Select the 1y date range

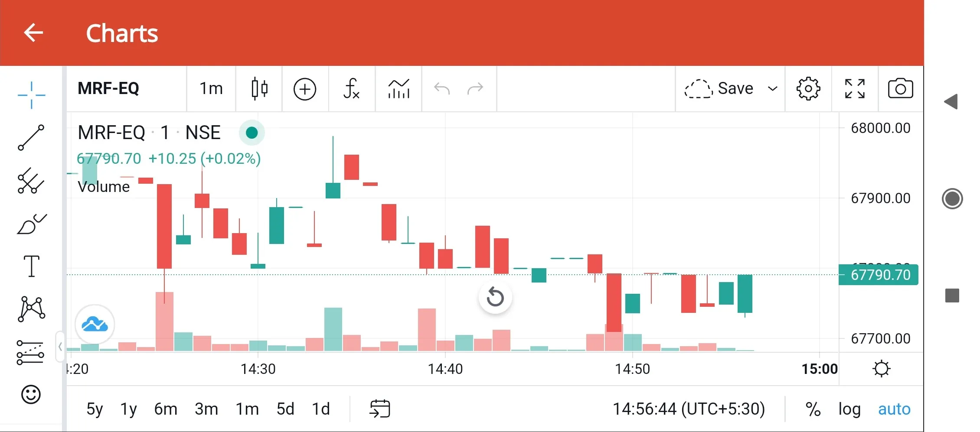pyautogui.click(x=128, y=409)
